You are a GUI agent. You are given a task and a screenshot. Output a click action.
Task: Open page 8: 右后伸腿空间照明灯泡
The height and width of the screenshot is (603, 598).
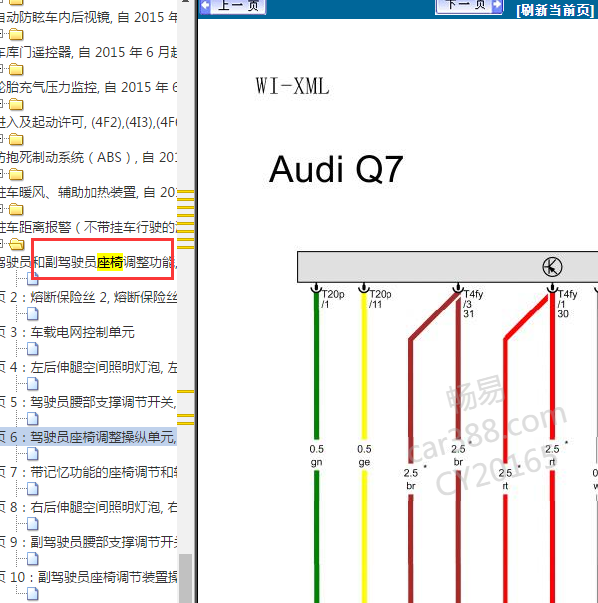pos(88,507)
